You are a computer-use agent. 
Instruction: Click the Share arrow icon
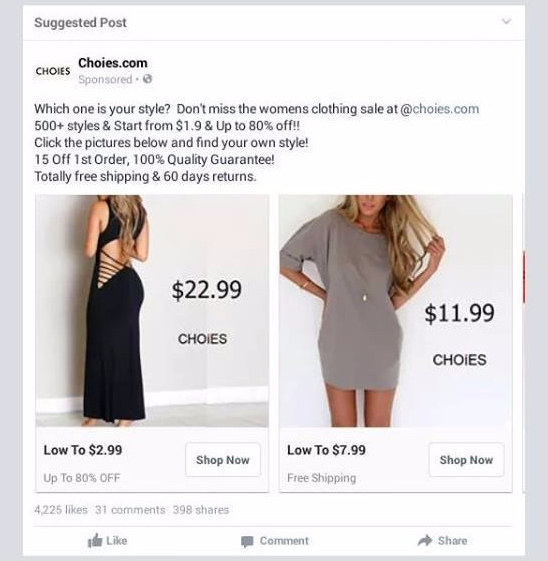coord(425,540)
